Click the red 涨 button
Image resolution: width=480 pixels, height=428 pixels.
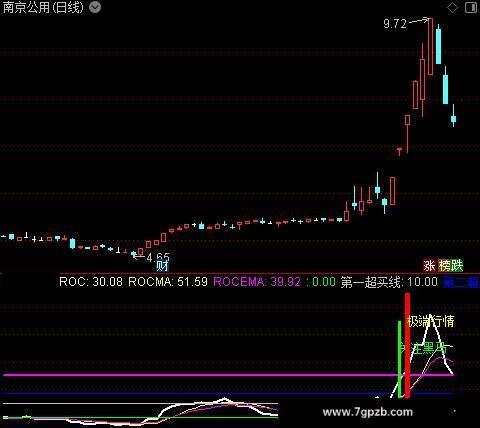click(429, 266)
